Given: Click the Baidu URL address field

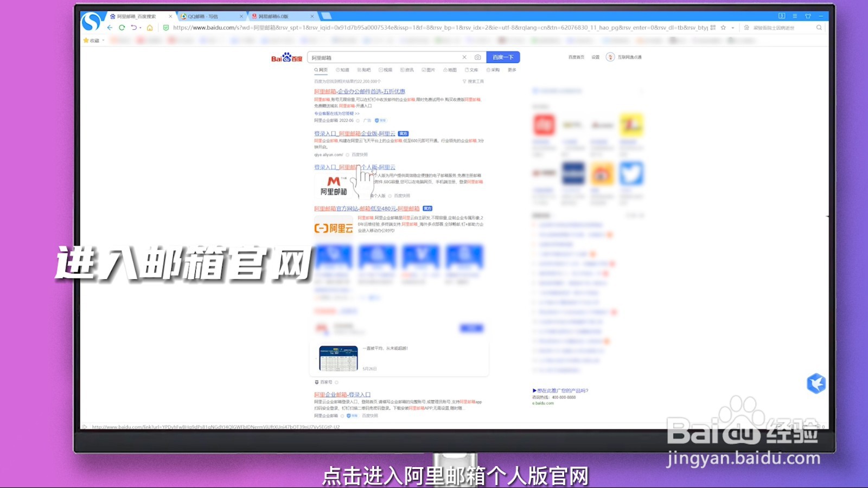Looking at the screenshot, I should (x=439, y=28).
